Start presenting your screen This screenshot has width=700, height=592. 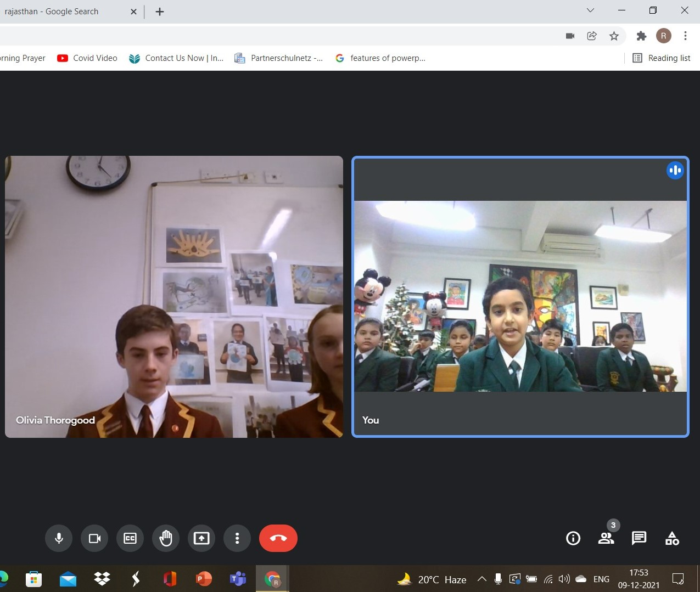pyautogui.click(x=201, y=538)
